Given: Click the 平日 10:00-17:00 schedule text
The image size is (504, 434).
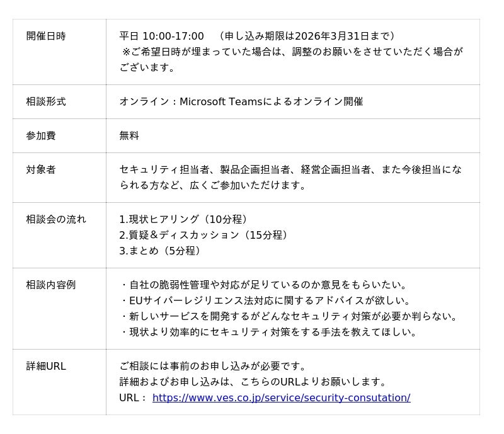Looking at the screenshot, I should [162, 37].
